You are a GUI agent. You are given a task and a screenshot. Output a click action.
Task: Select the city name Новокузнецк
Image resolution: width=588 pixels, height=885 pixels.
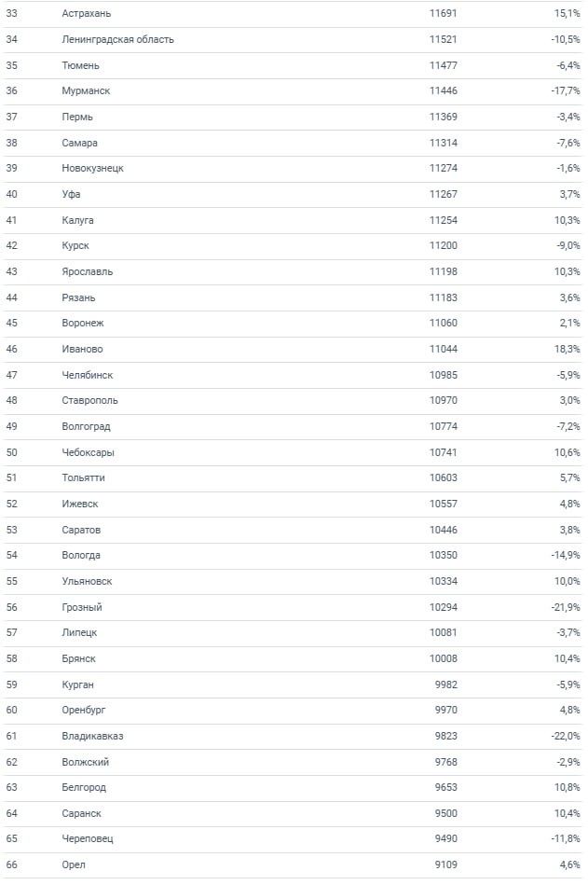[x=92, y=169]
